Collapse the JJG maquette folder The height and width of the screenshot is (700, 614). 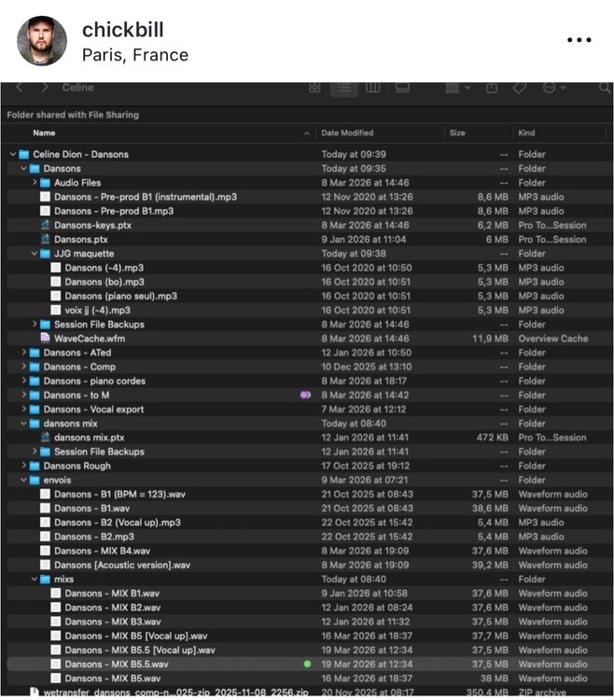[x=35, y=254]
